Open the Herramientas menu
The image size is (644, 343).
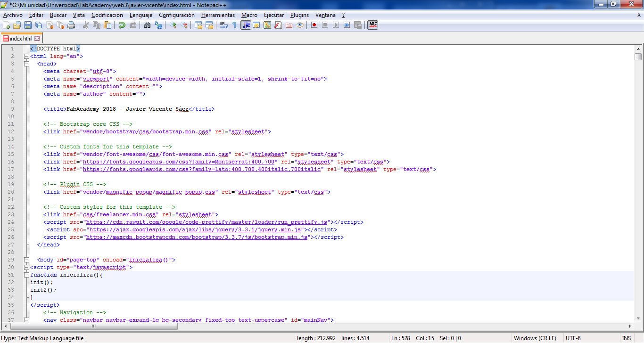tap(218, 15)
